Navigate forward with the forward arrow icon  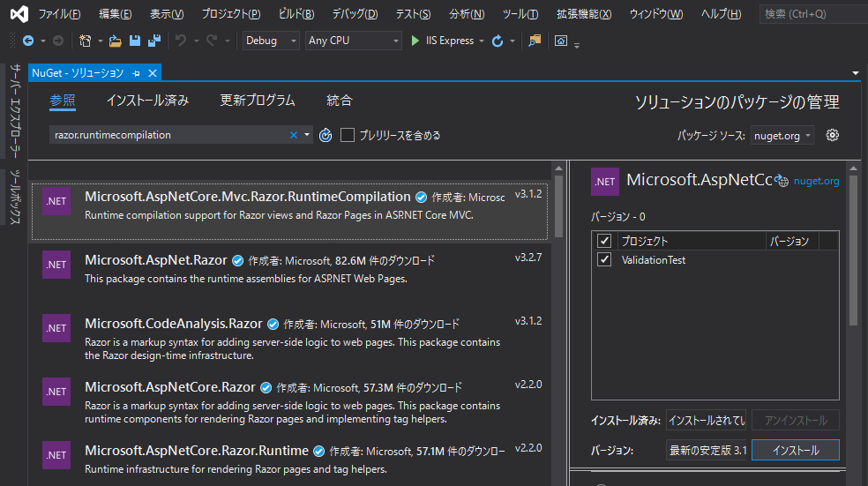coord(58,41)
